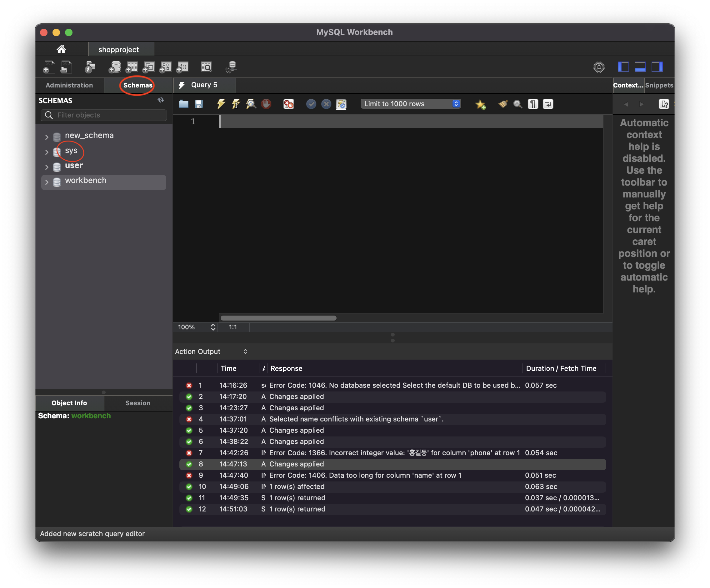Click the Reconnect to DBMS icon

231,67
